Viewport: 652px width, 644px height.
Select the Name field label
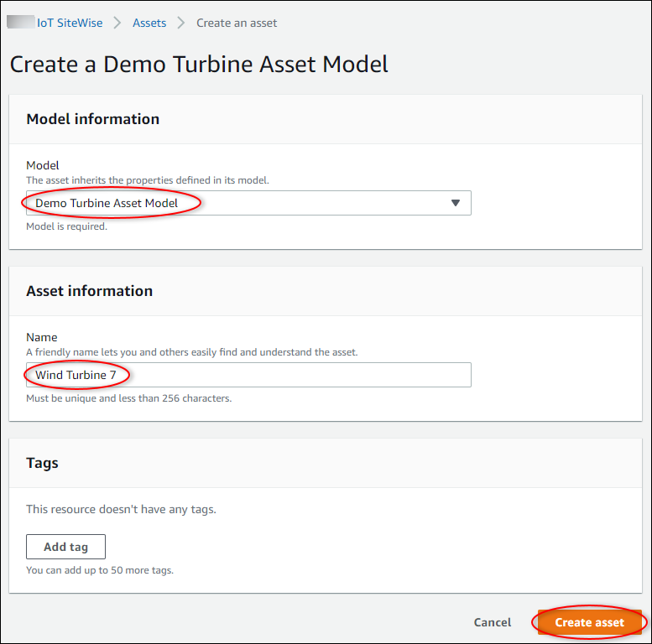point(42,338)
